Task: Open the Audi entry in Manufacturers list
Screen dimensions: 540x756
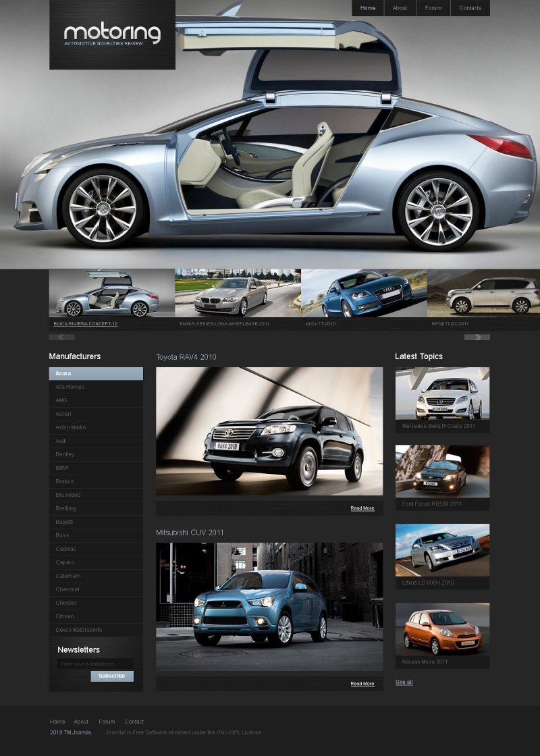Action: coord(96,441)
